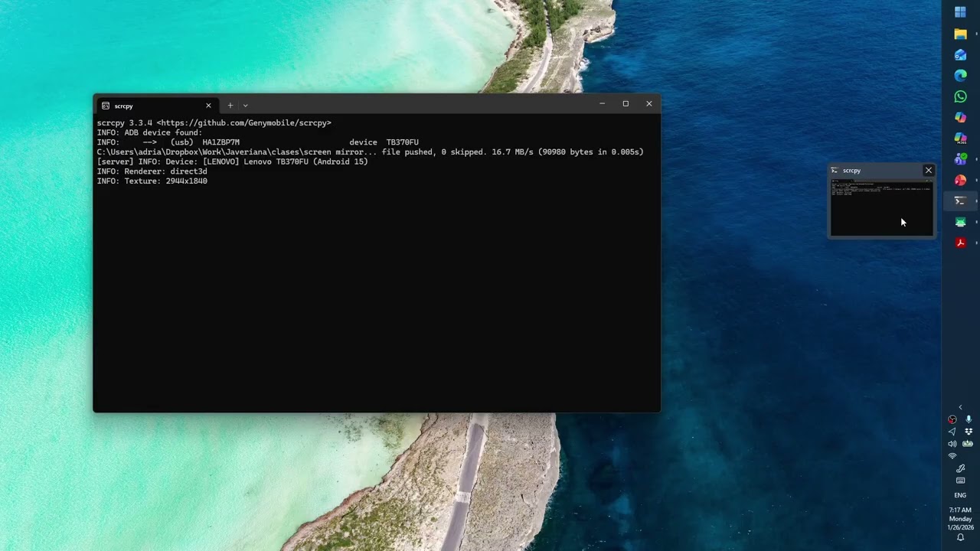Open the red PowerPoint taskbar icon

click(x=960, y=180)
